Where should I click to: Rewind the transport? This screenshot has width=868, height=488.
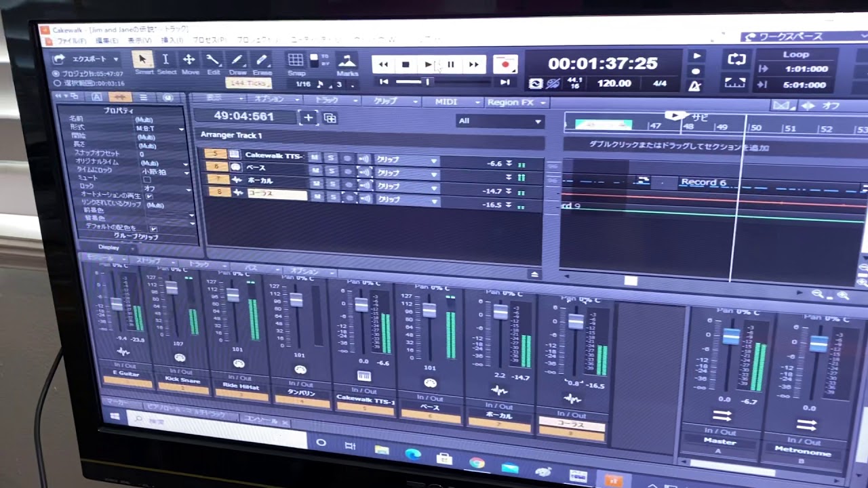click(383, 64)
